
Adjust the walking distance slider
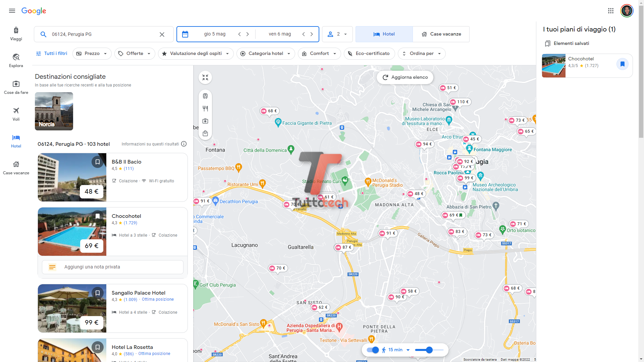(x=429, y=350)
